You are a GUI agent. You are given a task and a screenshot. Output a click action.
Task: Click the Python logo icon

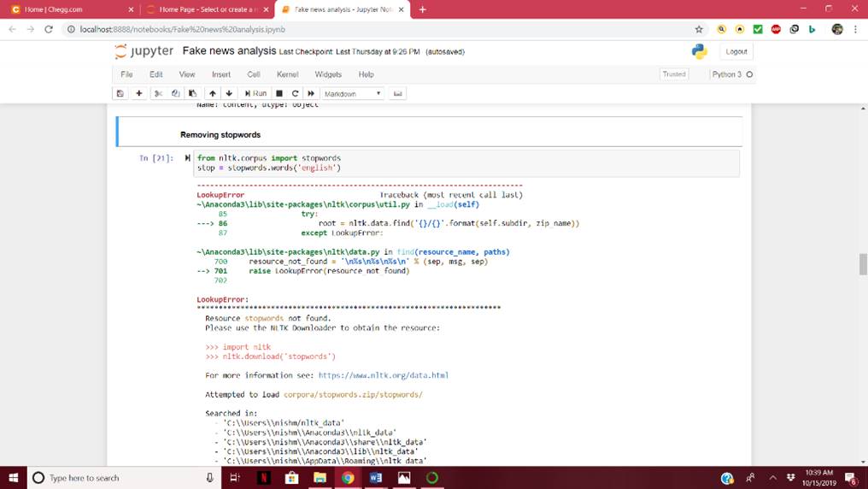(699, 51)
